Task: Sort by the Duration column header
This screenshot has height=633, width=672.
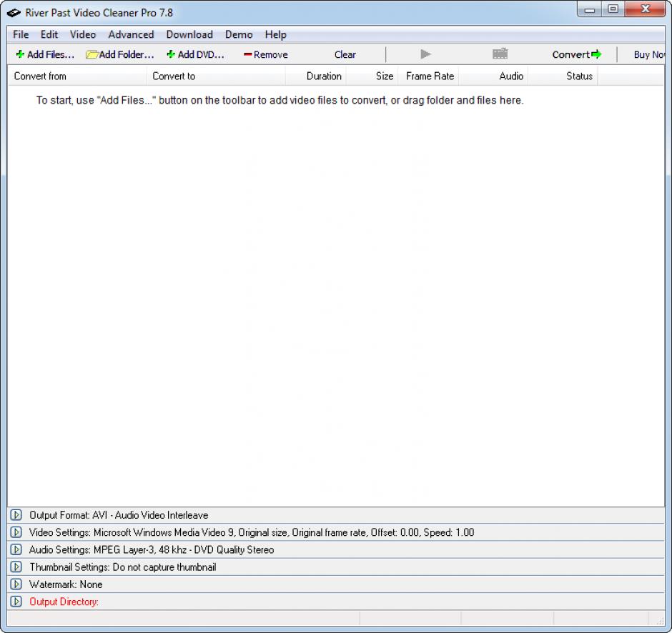Action: click(315, 76)
